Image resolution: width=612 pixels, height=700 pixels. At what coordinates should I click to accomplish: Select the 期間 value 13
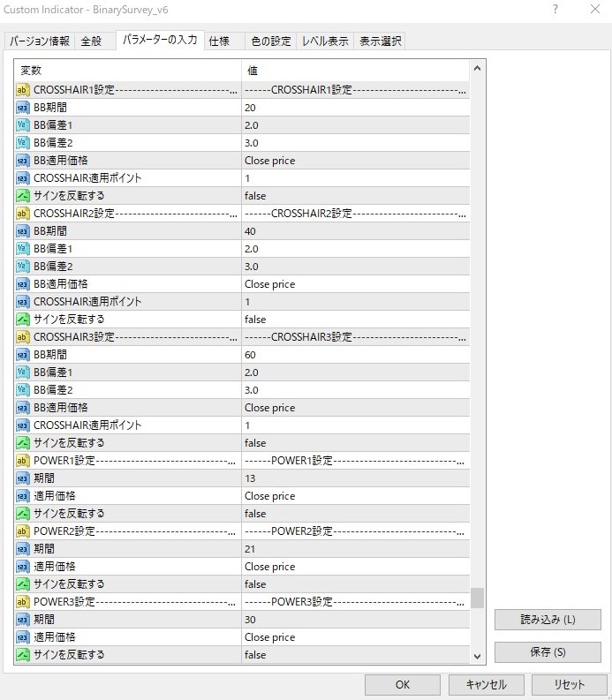pos(356,478)
